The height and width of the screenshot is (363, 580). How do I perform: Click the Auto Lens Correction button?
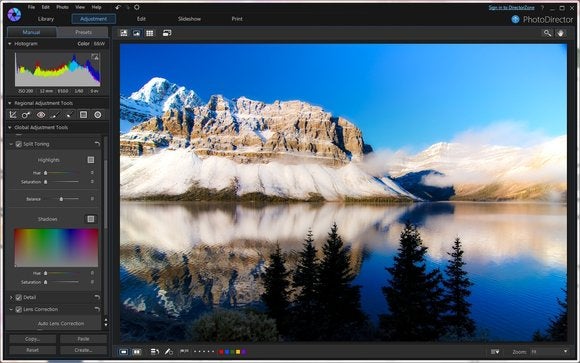pos(61,323)
